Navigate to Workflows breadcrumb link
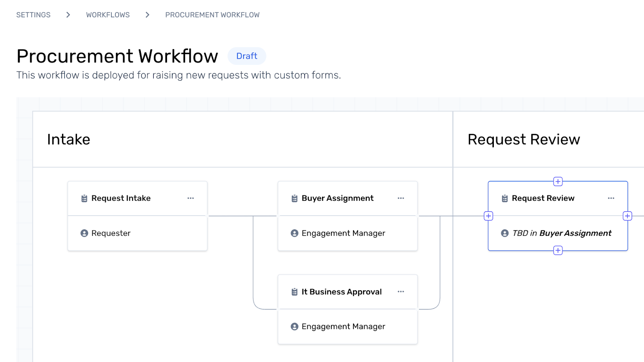 click(x=108, y=15)
